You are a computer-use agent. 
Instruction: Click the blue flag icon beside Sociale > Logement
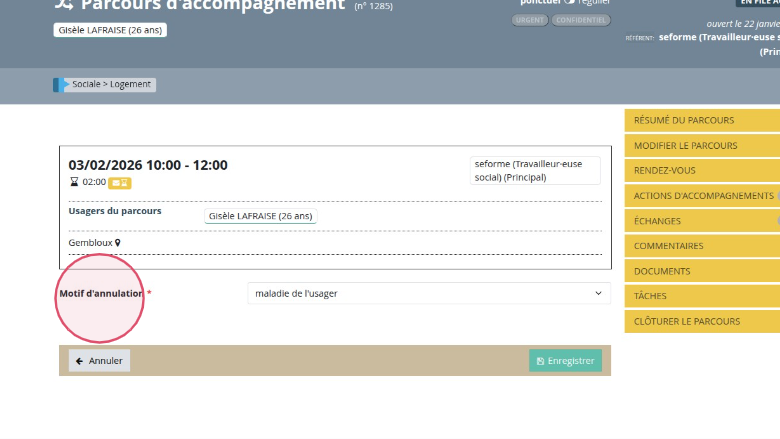[x=60, y=85]
